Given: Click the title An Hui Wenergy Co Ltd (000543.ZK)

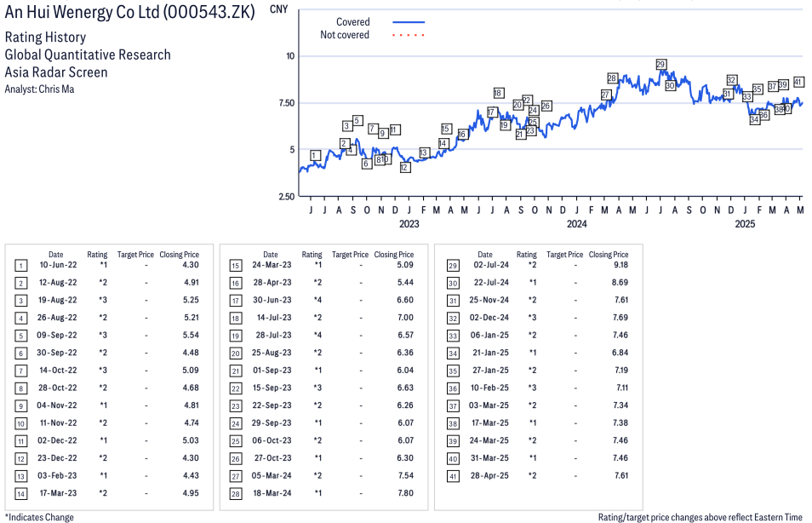Looking at the screenshot, I should tap(129, 12).
